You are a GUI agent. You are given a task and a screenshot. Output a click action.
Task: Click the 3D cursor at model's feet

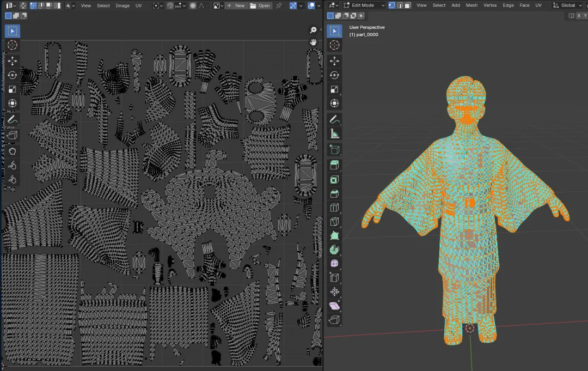tap(469, 329)
